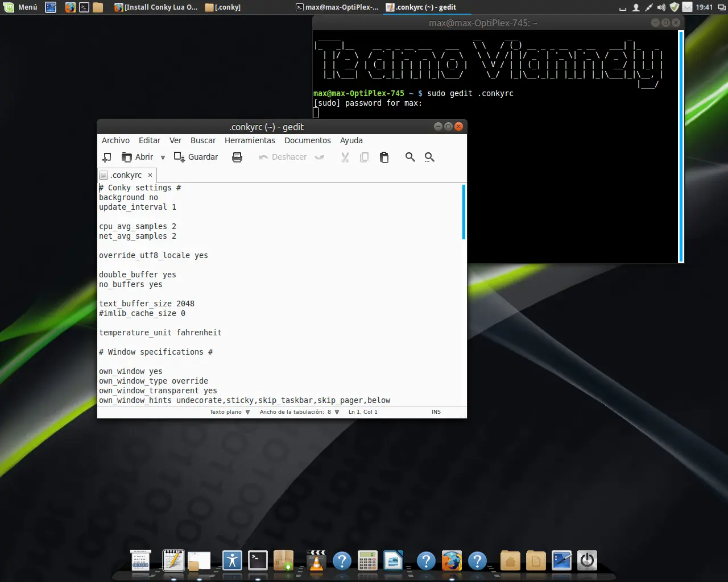This screenshot has width=728, height=582.
Task: Select the Cut (scissors) toolbar icon
Action: click(x=345, y=157)
